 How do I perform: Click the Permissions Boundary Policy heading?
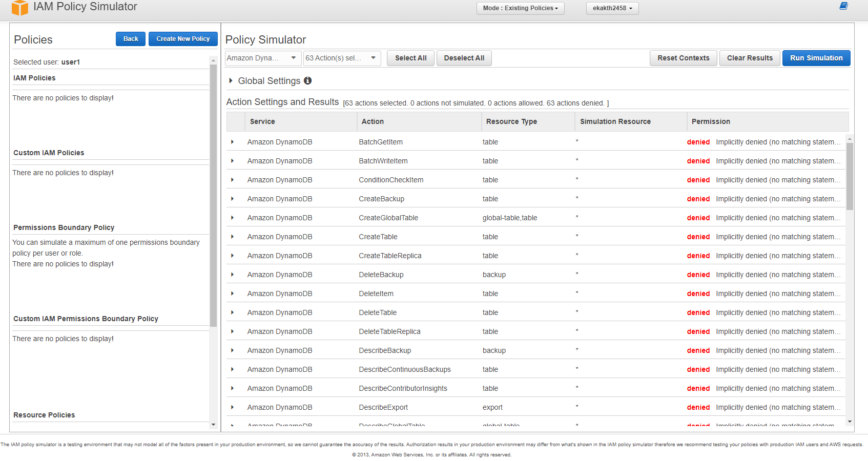[x=64, y=227]
